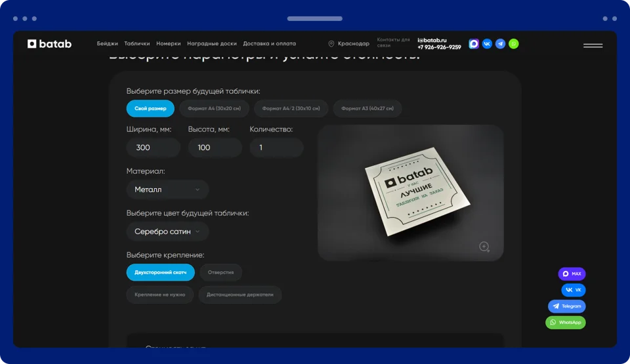This screenshot has width=630, height=364.
Task: Click the batab plate preview image
Action: pyautogui.click(x=410, y=193)
